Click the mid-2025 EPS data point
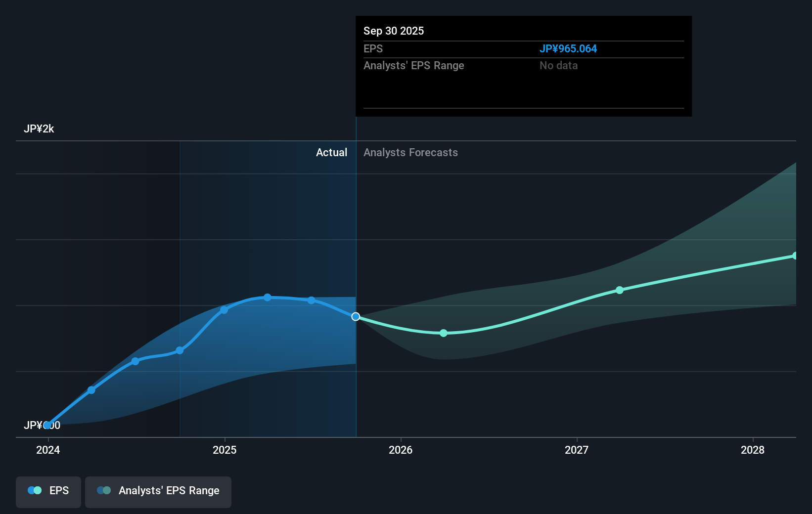The height and width of the screenshot is (514, 812). (x=311, y=300)
